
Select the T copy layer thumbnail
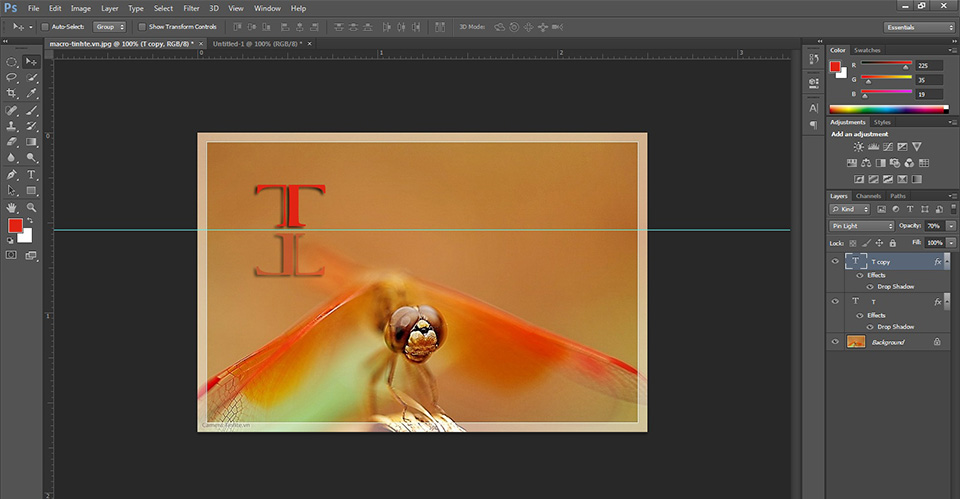click(x=856, y=261)
